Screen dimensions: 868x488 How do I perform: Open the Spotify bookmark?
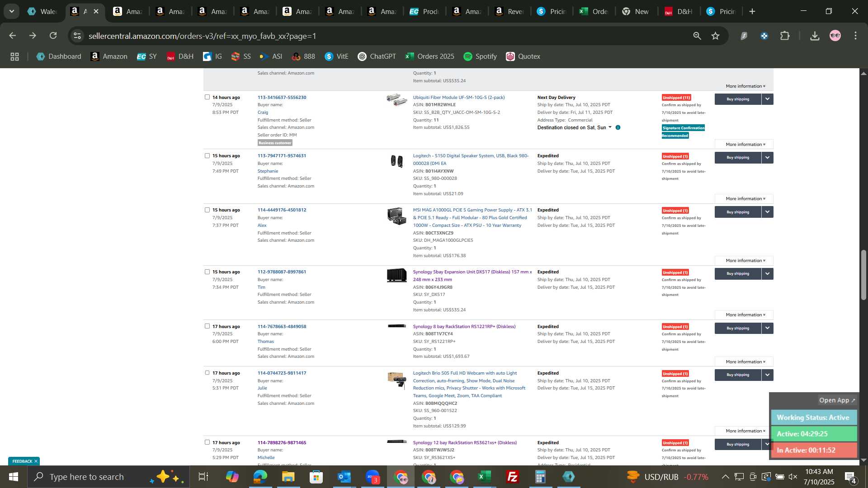click(x=480, y=56)
